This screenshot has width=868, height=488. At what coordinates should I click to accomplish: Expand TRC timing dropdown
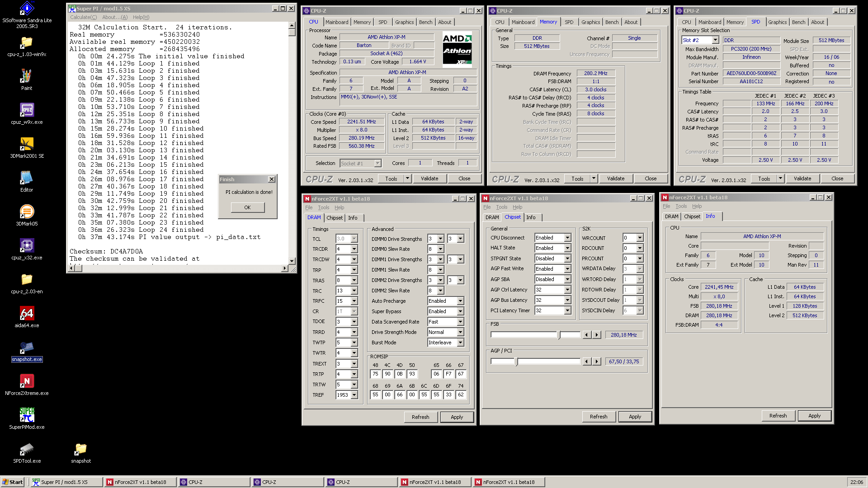[354, 291]
